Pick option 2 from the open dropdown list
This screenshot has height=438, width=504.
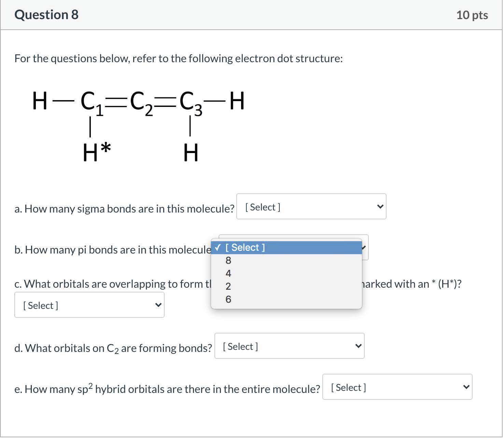point(228,287)
